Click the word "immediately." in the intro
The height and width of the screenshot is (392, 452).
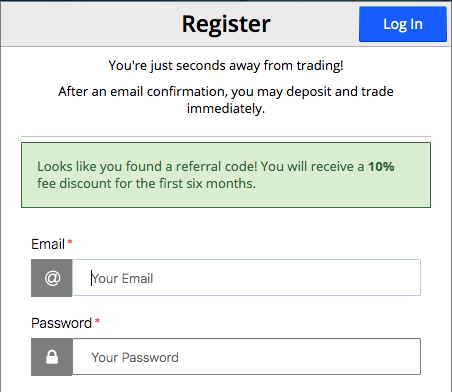(x=226, y=109)
